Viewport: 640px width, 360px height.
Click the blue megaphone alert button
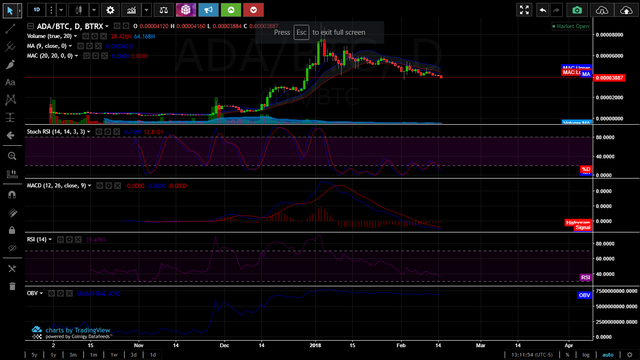click(208, 10)
